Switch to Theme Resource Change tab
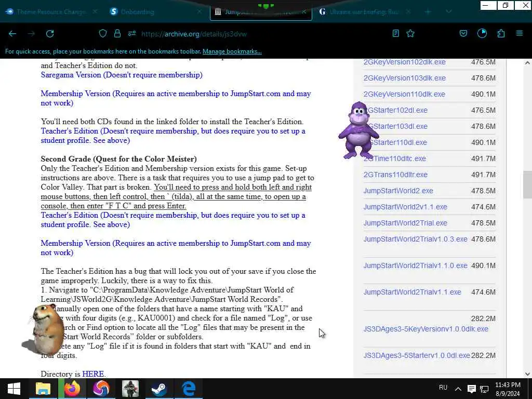This screenshot has height=399, width=532. click(x=51, y=12)
